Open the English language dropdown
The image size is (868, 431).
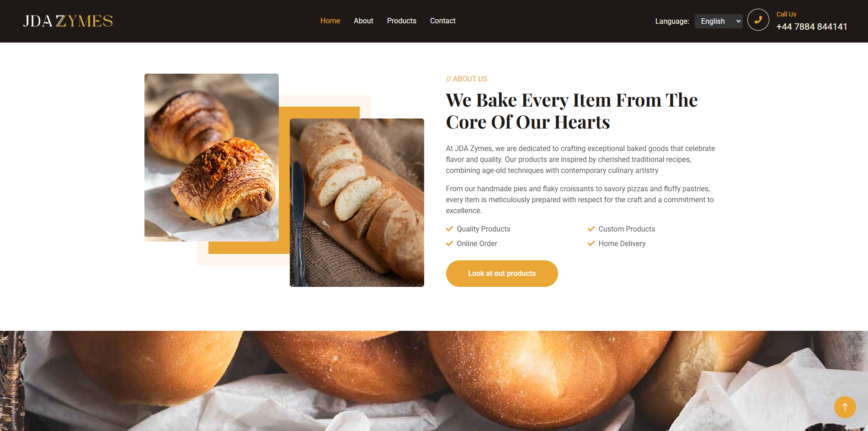[x=719, y=21]
